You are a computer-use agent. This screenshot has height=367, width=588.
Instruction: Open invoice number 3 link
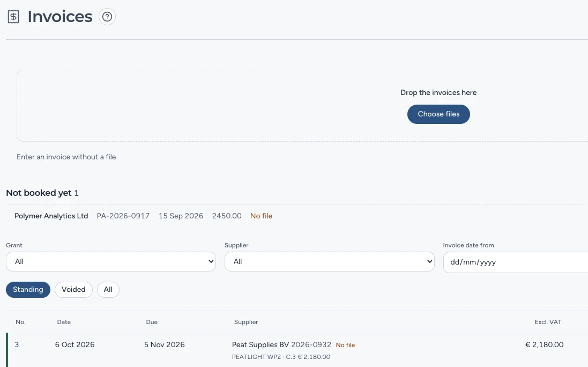click(x=17, y=344)
